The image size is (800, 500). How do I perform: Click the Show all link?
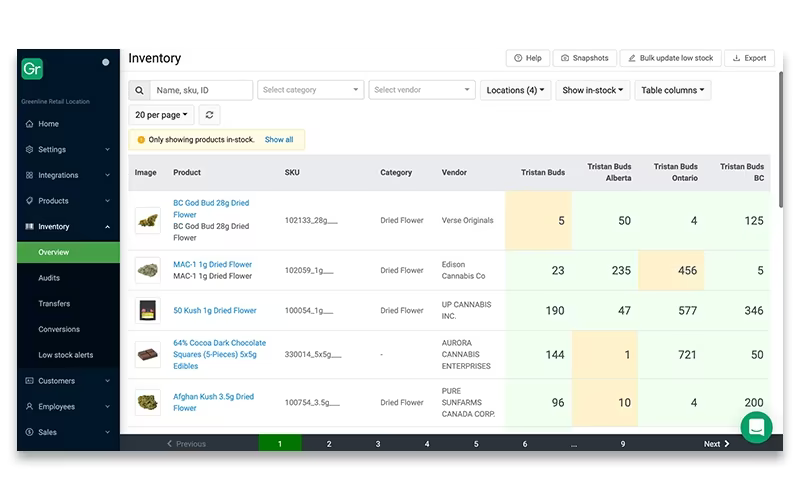(279, 140)
